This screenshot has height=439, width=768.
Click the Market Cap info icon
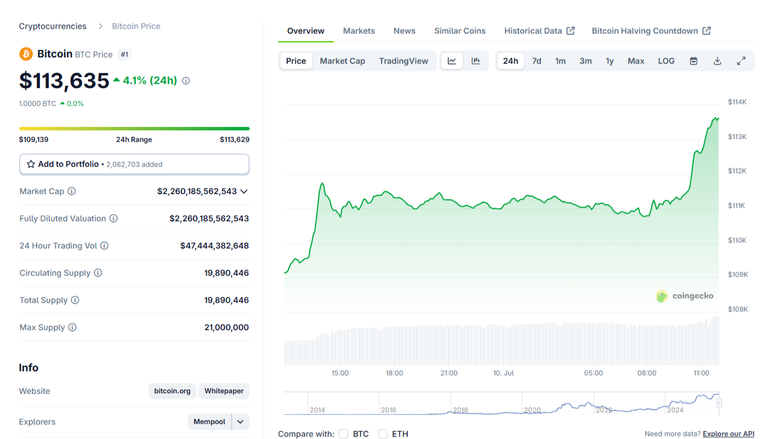point(72,191)
